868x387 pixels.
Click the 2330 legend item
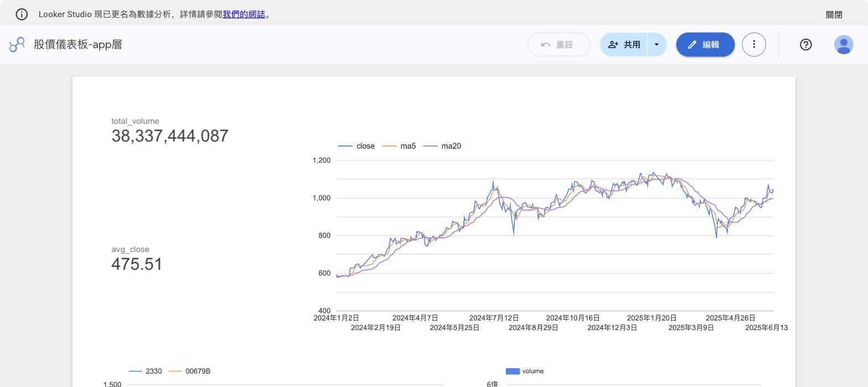point(146,371)
